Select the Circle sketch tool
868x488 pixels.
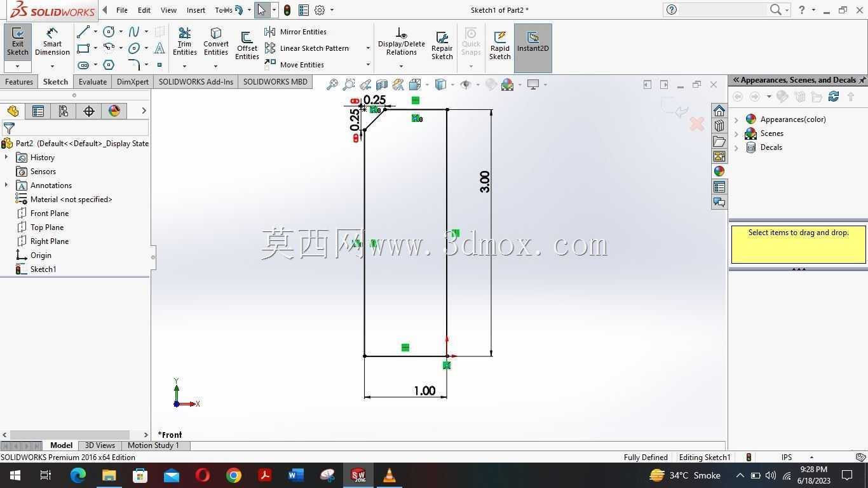coord(109,32)
